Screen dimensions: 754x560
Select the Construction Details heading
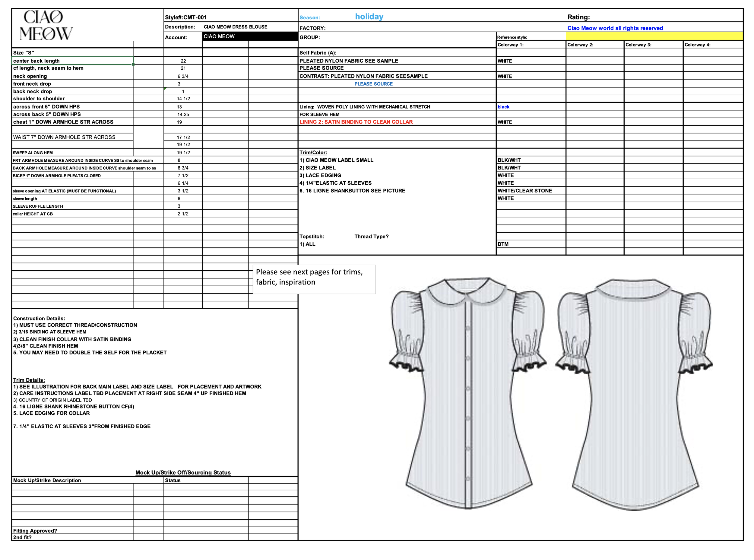click(x=39, y=318)
